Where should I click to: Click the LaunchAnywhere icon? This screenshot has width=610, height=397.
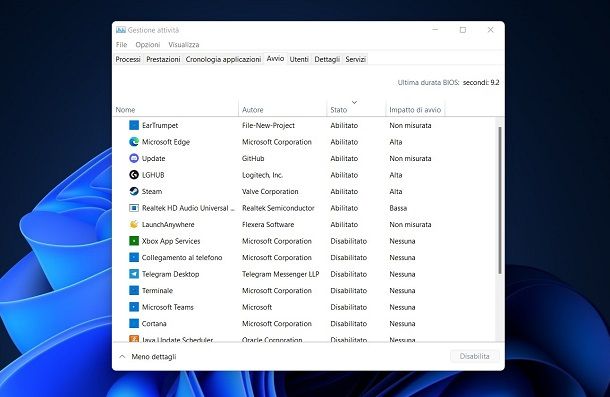coord(134,225)
